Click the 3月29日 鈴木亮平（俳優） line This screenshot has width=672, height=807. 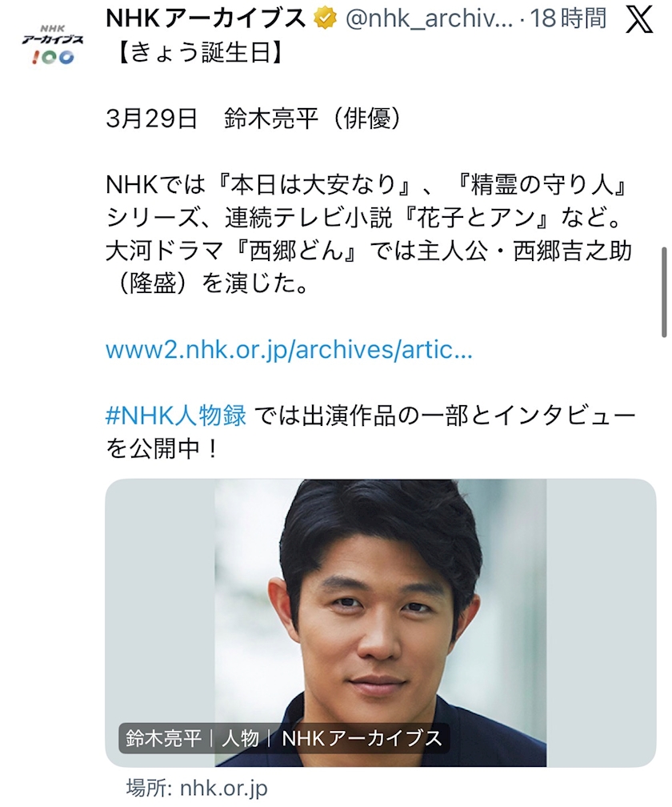(x=254, y=118)
